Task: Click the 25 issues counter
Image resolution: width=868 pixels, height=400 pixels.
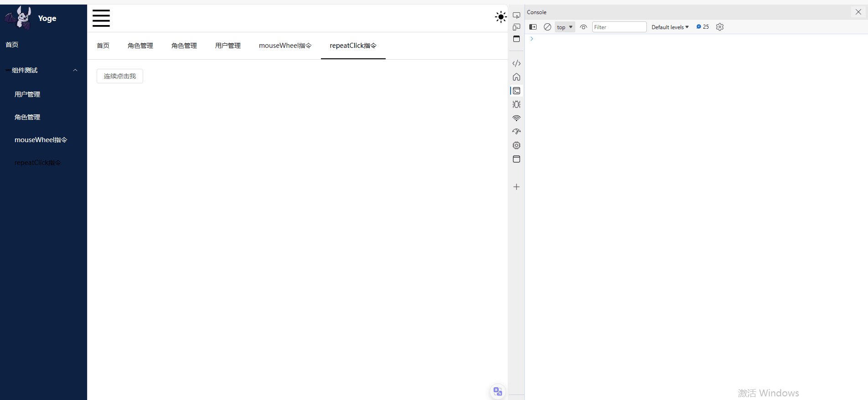Action: (x=703, y=27)
